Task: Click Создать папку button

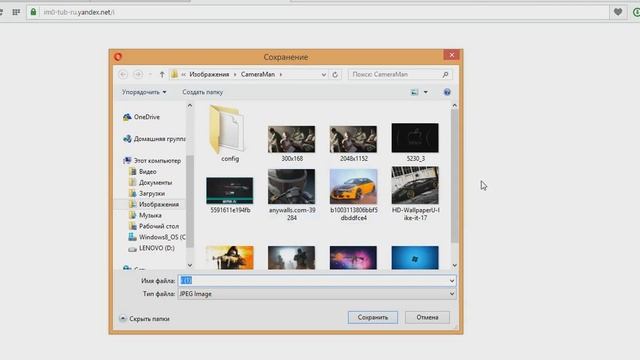Action: tap(203, 92)
